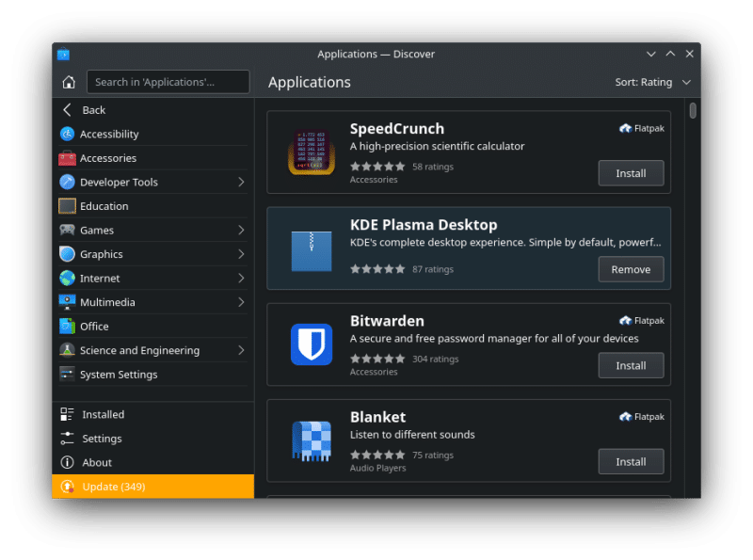Select the Office category label
Viewport: 753px width, 560px height.
coord(94,326)
